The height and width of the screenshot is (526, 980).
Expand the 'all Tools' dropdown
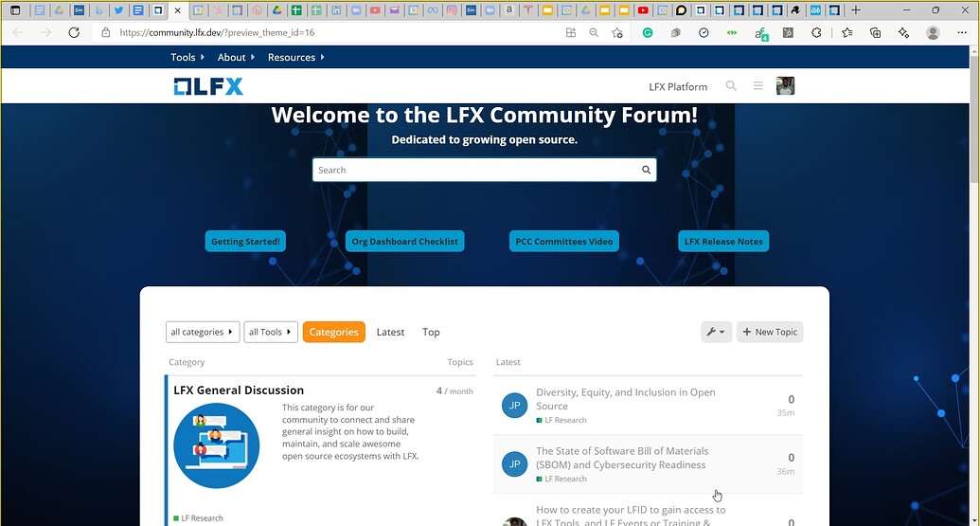click(x=271, y=332)
